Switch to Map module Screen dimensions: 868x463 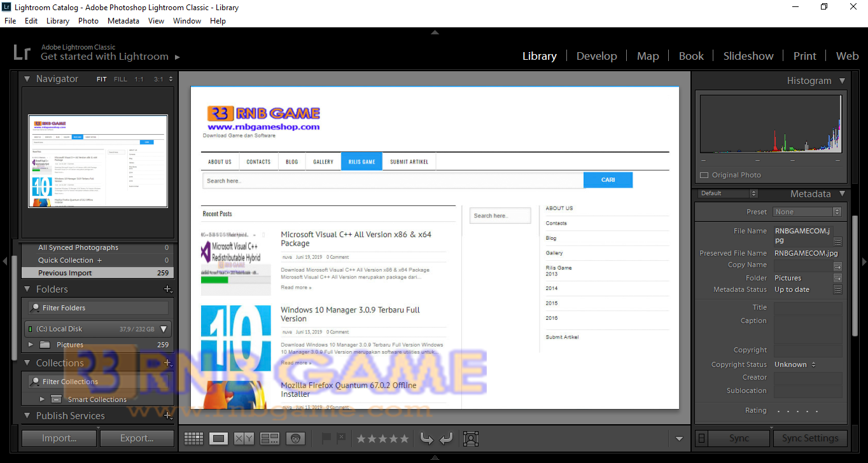[x=648, y=57]
